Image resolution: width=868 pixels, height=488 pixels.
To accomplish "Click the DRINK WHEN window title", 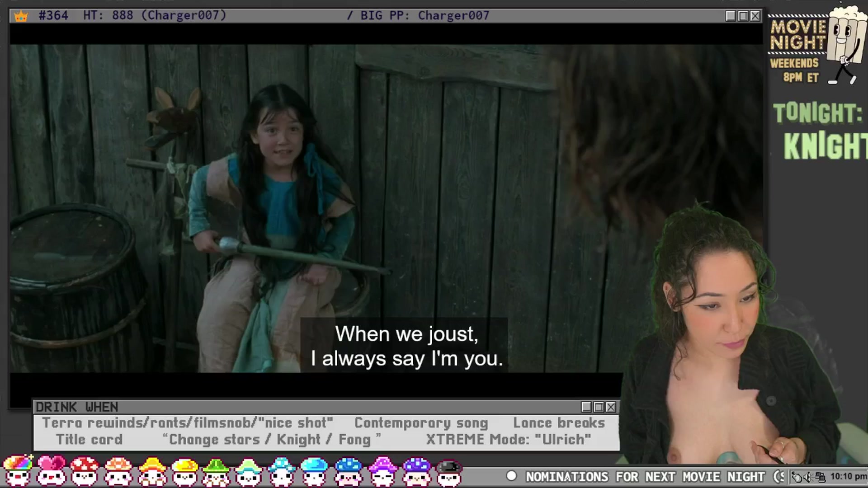I will (77, 407).
